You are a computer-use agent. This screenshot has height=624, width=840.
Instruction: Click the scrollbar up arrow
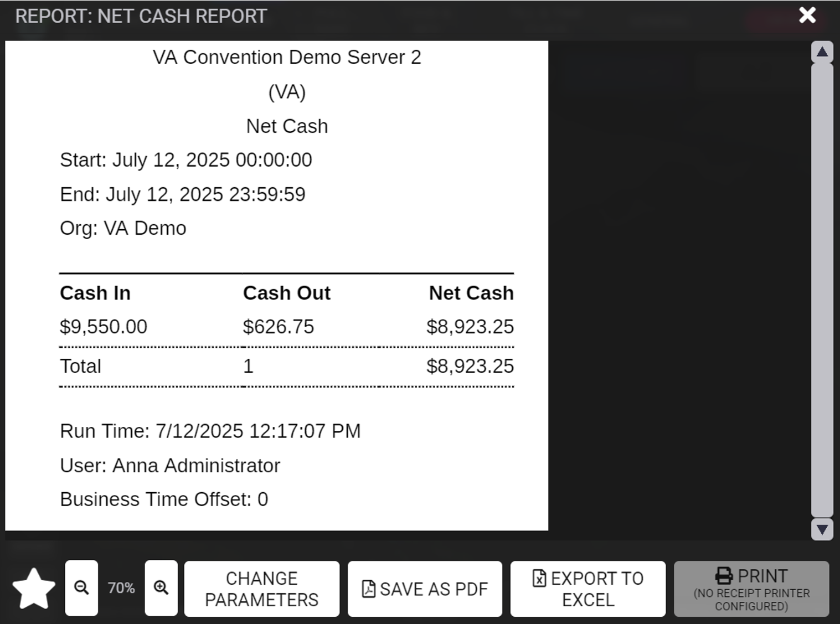(822, 52)
